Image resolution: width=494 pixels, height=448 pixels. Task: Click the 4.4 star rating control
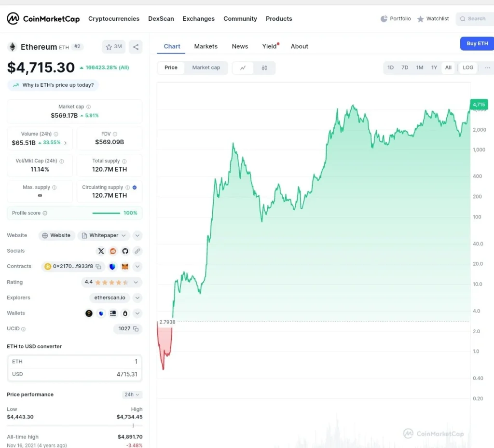[112, 282]
